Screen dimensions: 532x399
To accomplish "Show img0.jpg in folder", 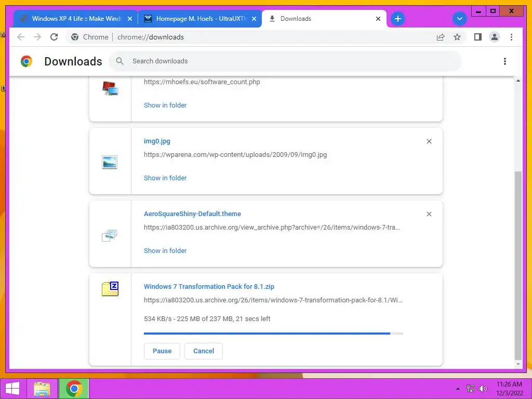I will (165, 178).
